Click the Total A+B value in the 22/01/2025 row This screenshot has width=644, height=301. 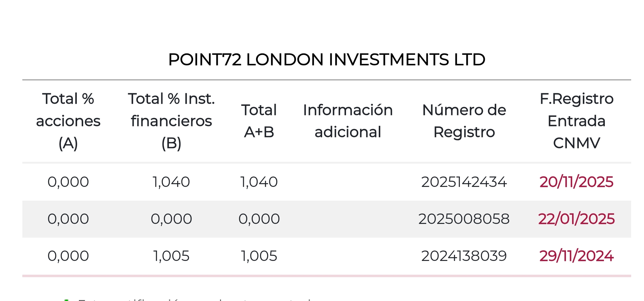(x=259, y=219)
